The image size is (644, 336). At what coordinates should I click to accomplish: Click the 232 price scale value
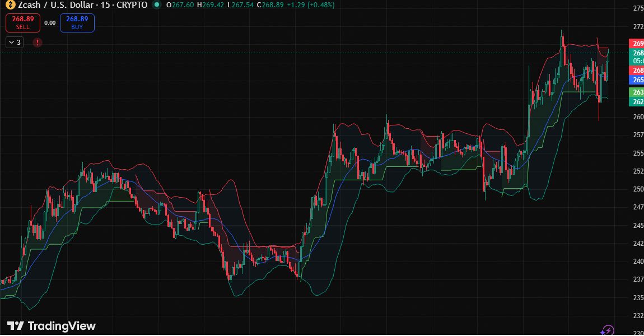click(x=638, y=315)
